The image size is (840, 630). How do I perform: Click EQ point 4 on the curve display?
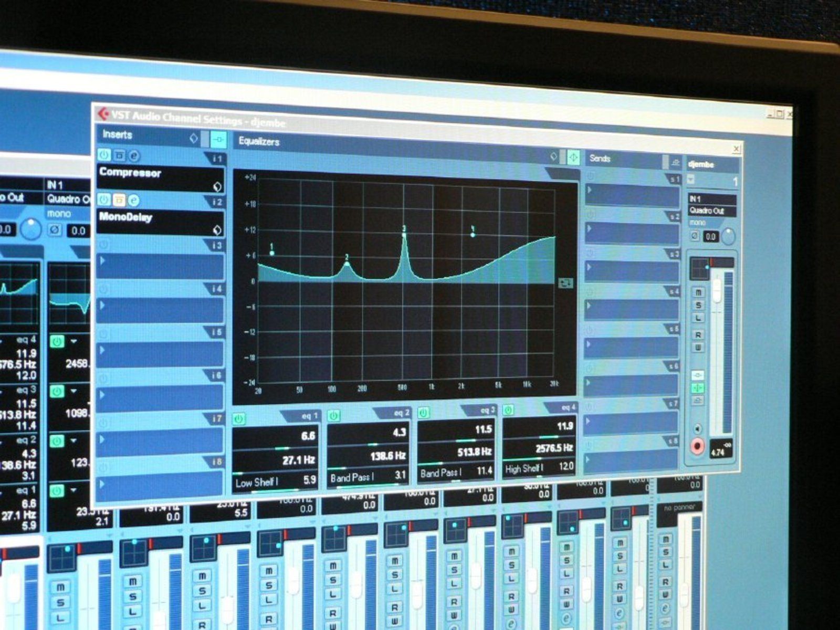(473, 235)
